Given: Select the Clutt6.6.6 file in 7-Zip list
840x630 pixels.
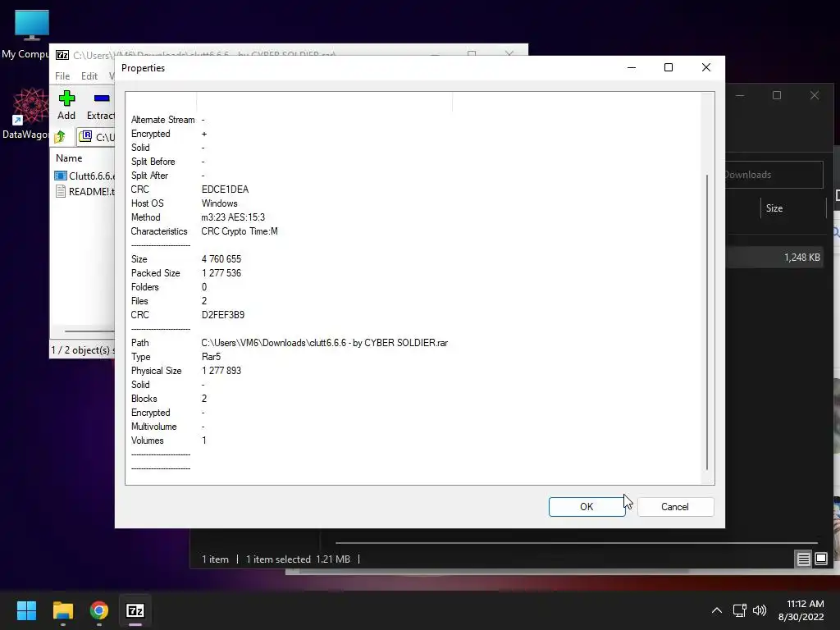Looking at the screenshot, I should point(84,176).
